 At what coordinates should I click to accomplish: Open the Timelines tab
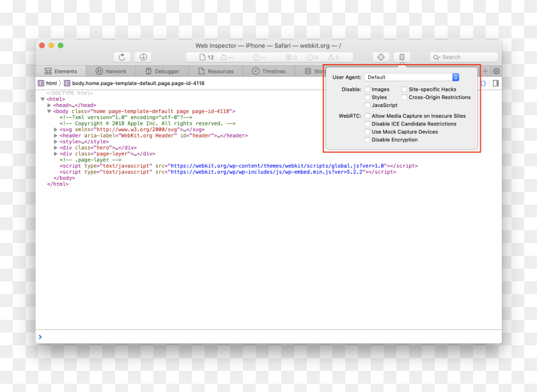pos(269,71)
